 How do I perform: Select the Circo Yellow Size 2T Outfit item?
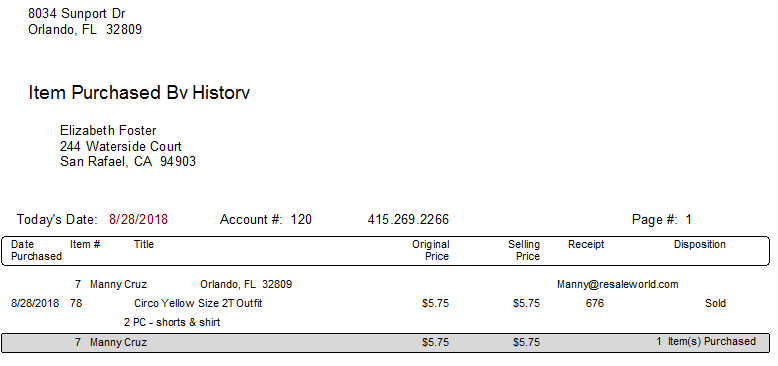pos(198,303)
